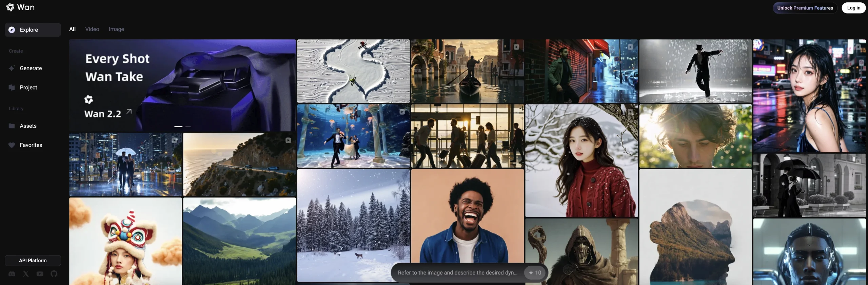The height and width of the screenshot is (285, 868).
Task: Click Unlock Premium Features button
Action: coord(805,8)
